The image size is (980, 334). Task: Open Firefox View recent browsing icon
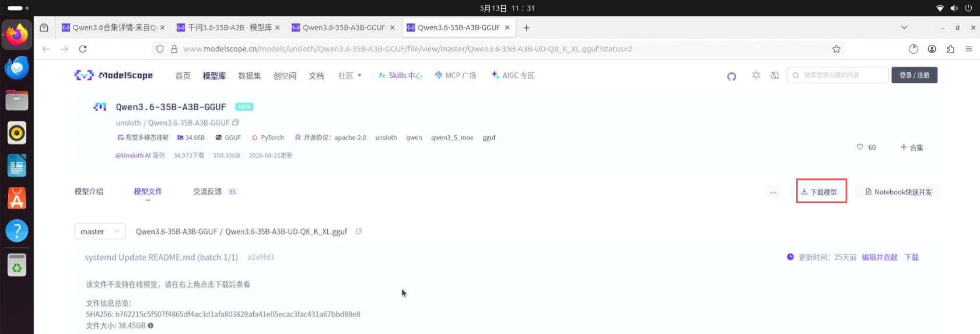coord(44,27)
